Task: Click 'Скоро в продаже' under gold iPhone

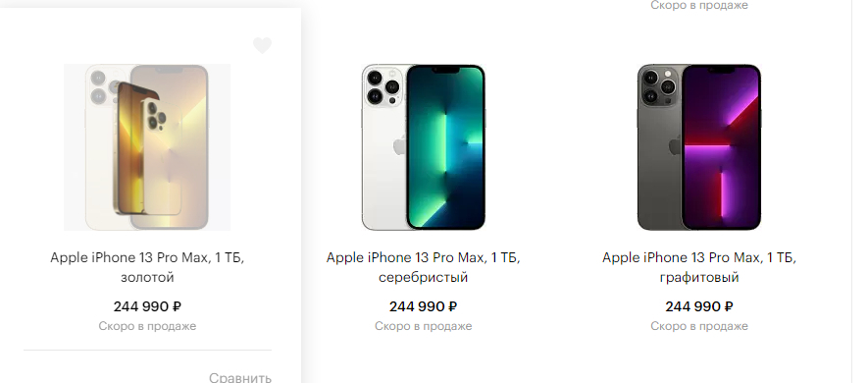Action: (147, 326)
